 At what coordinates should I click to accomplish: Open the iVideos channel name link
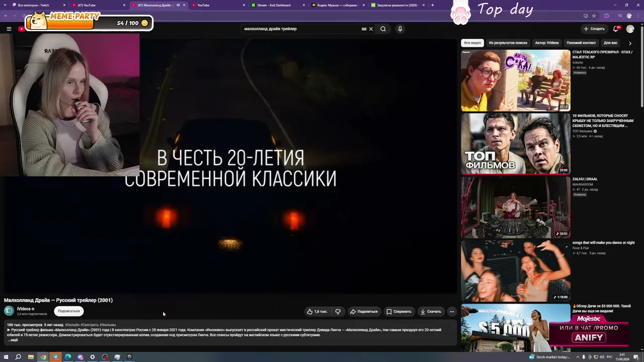[24, 309]
